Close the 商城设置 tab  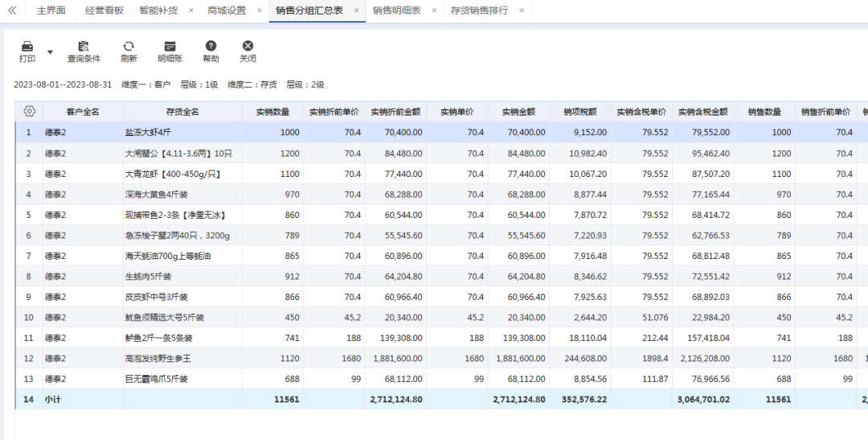click(x=259, y=10)
